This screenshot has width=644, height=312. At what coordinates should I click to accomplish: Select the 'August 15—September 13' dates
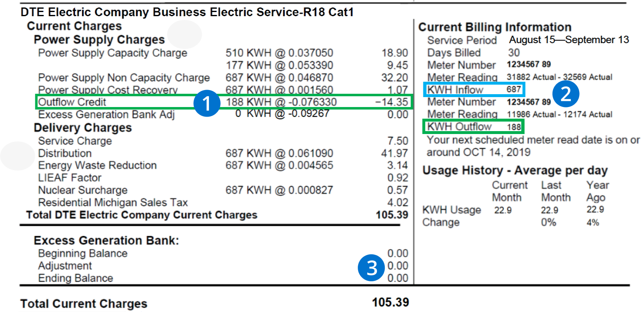[569, 40]
